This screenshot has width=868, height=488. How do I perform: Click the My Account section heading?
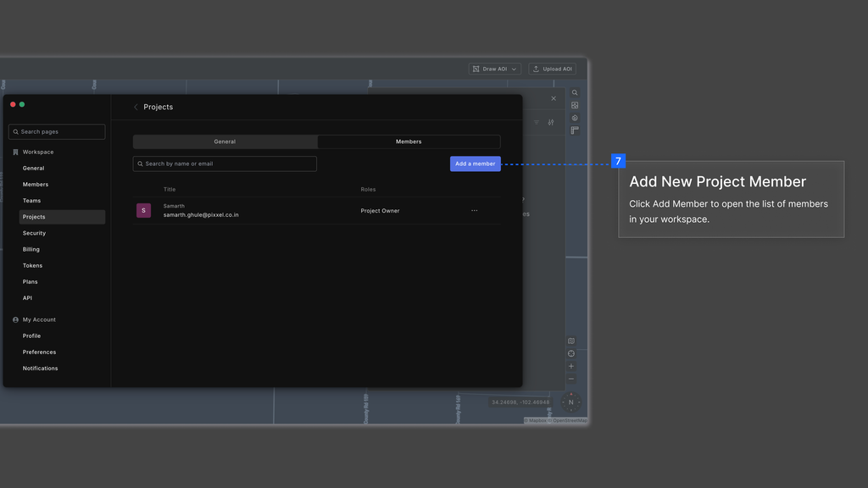[x=39, y=319]
